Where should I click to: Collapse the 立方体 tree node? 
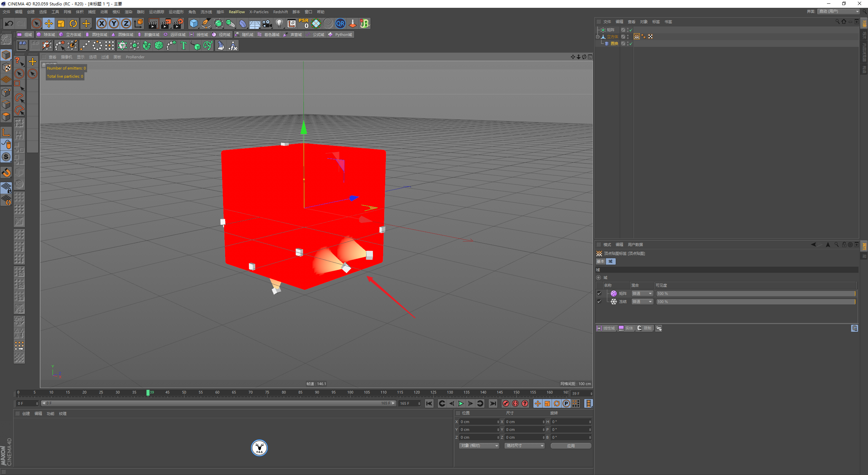click(x=598, y=37)
